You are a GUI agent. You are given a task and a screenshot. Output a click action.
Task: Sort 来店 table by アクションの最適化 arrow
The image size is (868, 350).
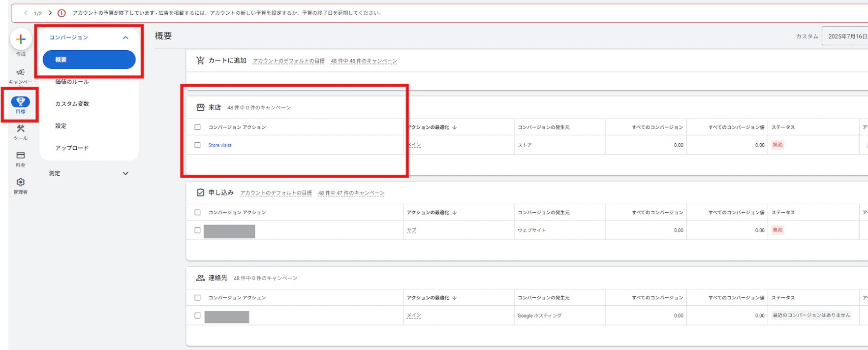click(455, 127)
